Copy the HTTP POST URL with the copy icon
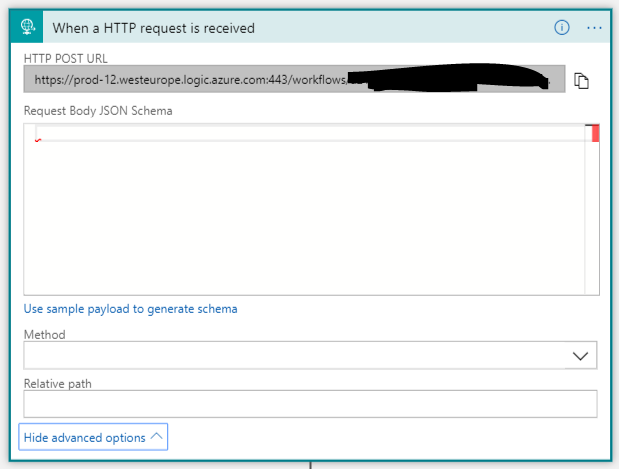Viewport: 619px width, 469px height. click(581, 80)
